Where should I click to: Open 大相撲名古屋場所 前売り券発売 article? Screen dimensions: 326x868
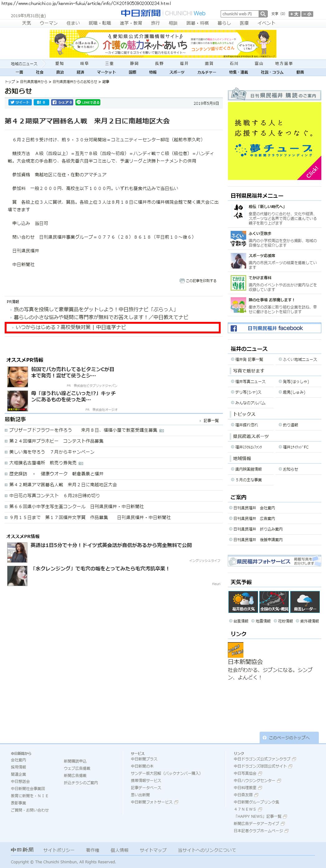(x=43, y=463)
